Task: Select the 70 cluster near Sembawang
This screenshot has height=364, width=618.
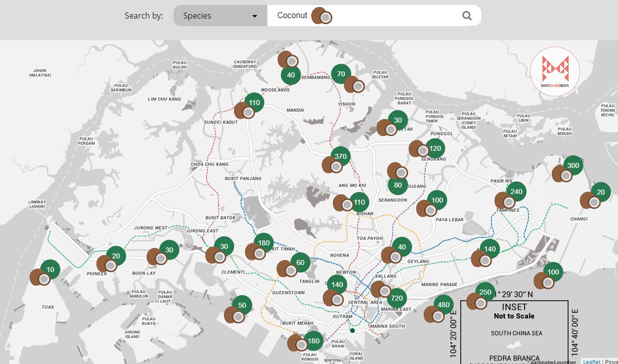Action: (x=341, y=74)
